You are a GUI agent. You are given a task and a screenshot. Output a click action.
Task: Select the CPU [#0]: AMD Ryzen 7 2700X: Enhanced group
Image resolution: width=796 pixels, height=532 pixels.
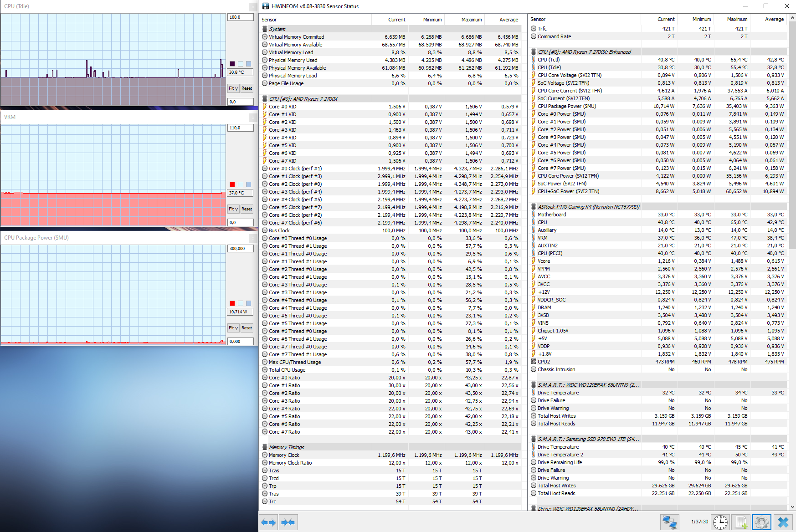[658, 52]
